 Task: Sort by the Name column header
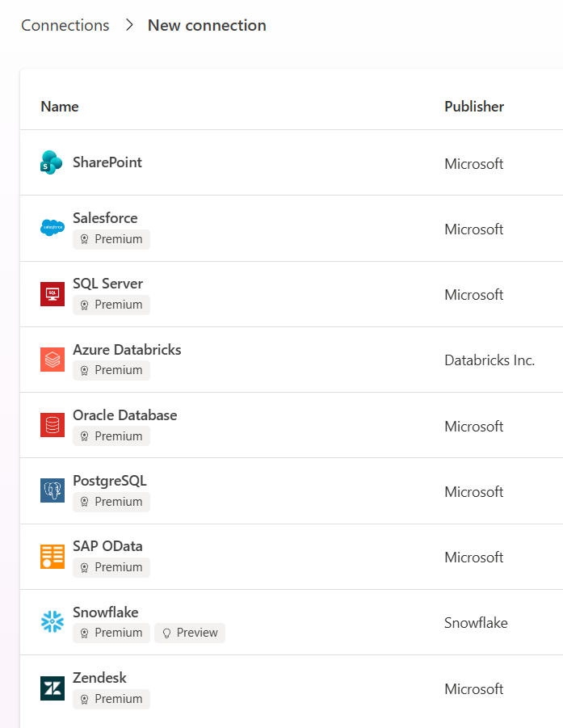pyautogui.click(x=60, y=107)
